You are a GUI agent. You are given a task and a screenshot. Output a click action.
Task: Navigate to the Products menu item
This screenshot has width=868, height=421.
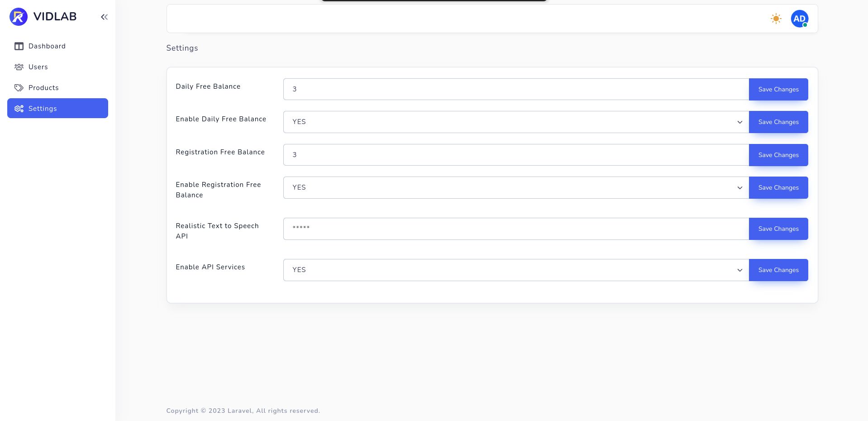click(x=57, y=88)
